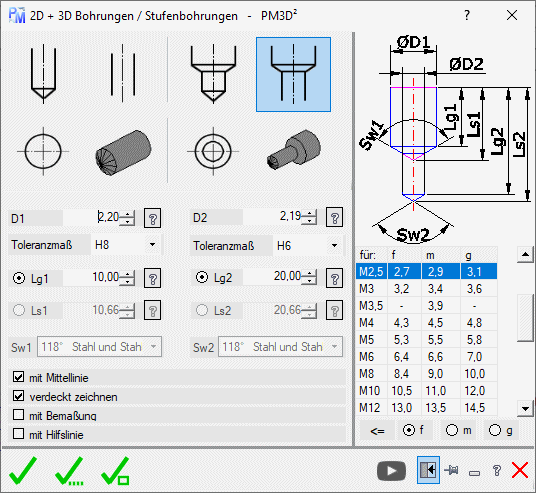This screenshot has width=536, height=493.
Task: Select the through hole icon
Action: (x=123, y=73)
